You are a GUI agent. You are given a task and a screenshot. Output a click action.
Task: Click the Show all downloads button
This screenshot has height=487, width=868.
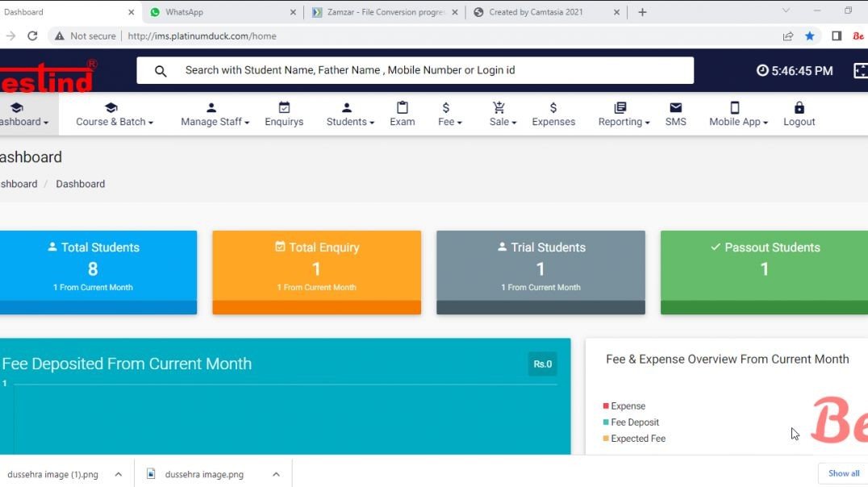pos(843,473)
